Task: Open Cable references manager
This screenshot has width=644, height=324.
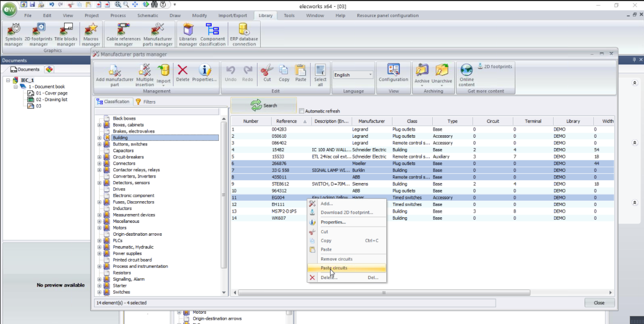Action: [x=123, y=34]
